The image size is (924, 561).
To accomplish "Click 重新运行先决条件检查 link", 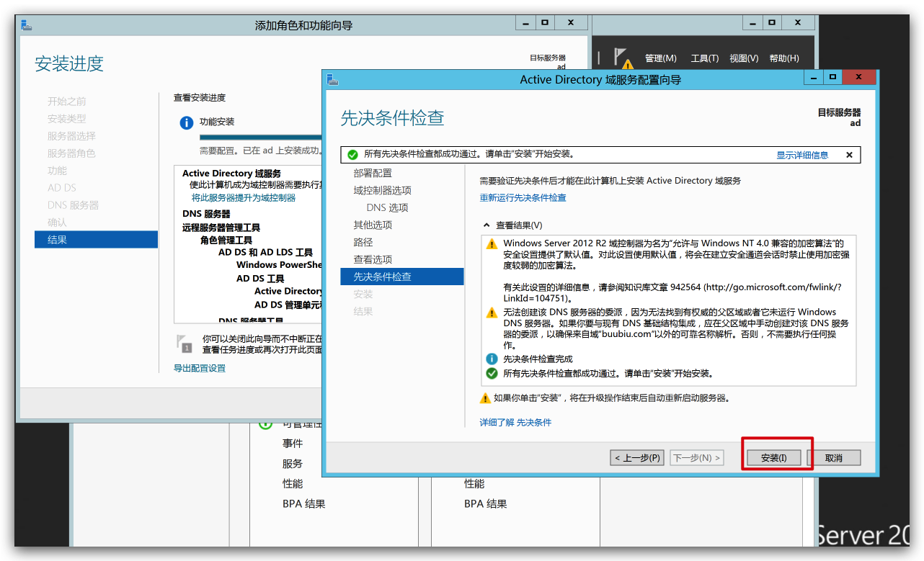I will 523,197.
